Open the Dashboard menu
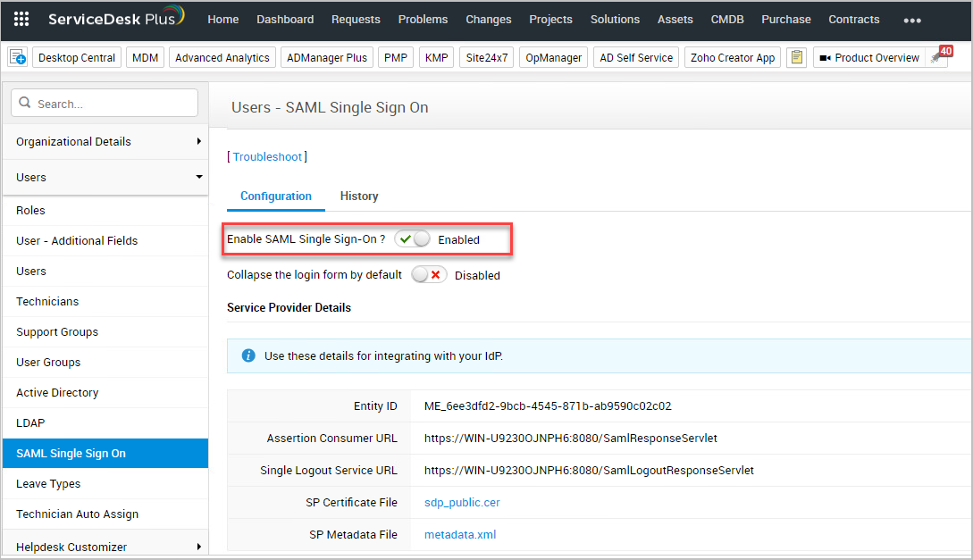 285,20
